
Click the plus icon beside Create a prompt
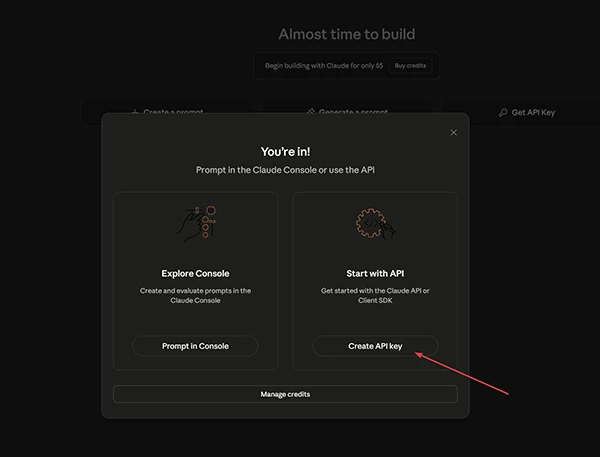point(136,112)
